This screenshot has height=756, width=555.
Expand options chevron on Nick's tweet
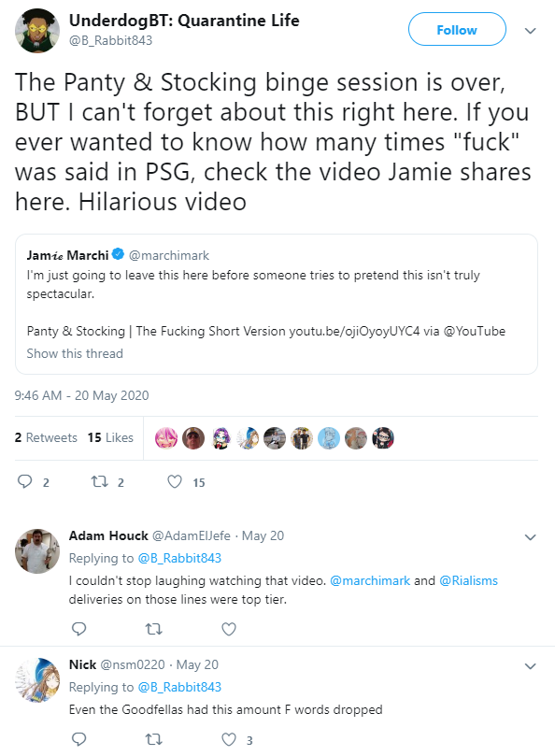point(530,666)
